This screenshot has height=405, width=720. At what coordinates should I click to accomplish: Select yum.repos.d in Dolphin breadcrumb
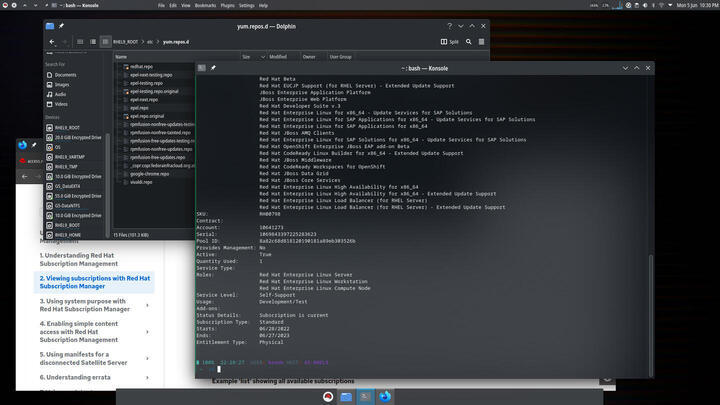tap(176, 42)
